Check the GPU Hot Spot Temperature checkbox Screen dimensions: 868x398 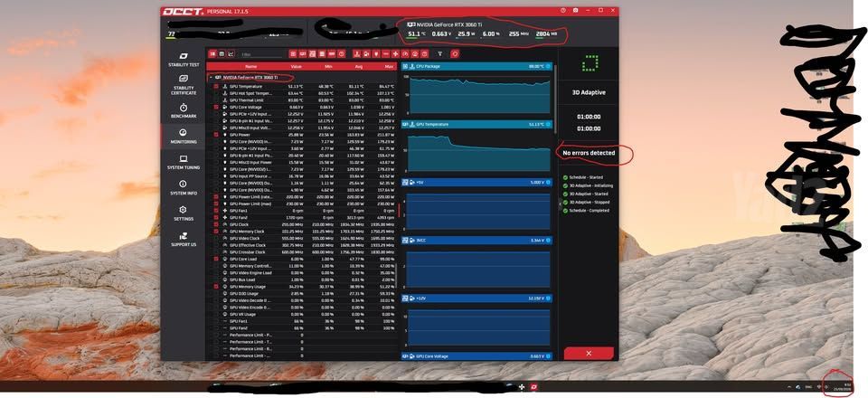216,93
